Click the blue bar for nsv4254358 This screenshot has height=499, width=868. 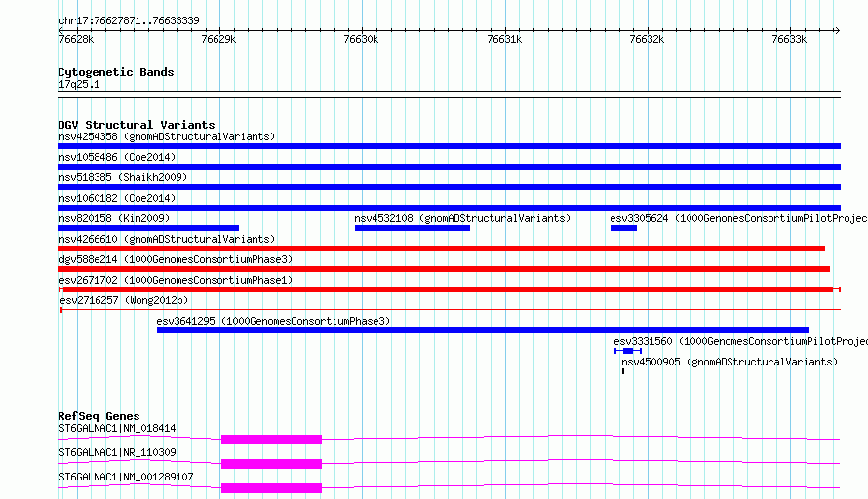pyautogui.click(x=449, y=146)
